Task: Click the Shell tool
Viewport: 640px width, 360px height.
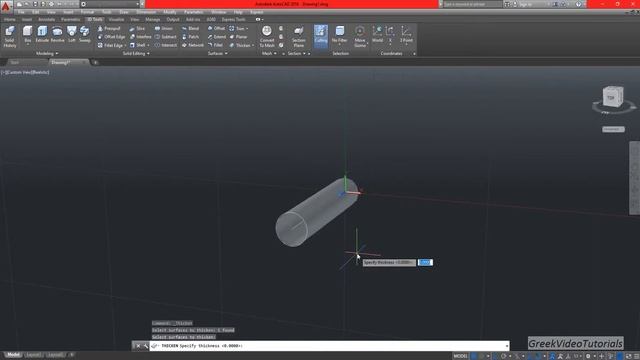Action: [x=138, y=45]
